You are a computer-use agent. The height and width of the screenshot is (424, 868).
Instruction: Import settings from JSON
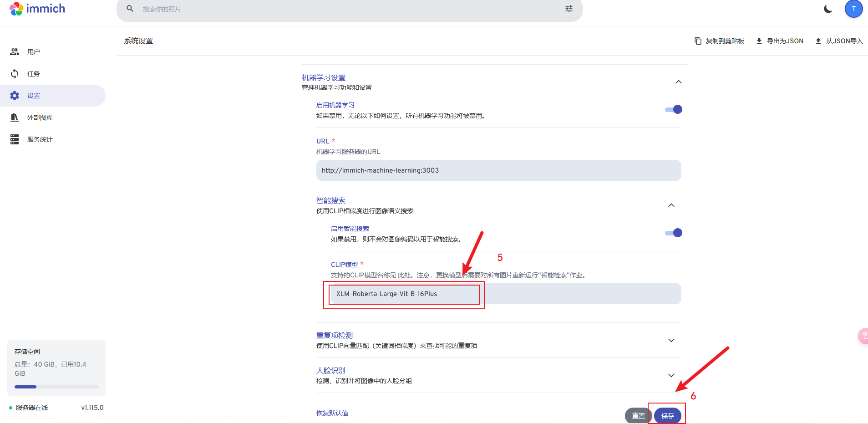(x=839, y=41)
